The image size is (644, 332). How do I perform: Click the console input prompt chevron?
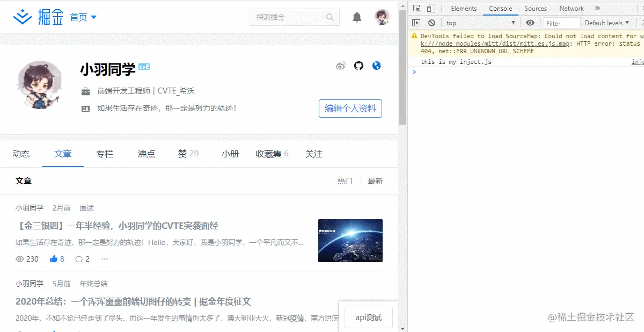(x=414, y=72)
